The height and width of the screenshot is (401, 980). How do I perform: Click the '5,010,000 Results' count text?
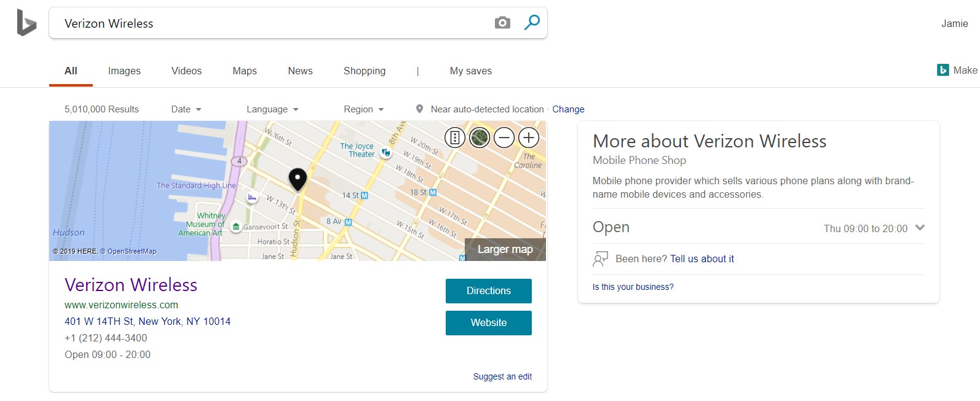[x=101, y=109]
